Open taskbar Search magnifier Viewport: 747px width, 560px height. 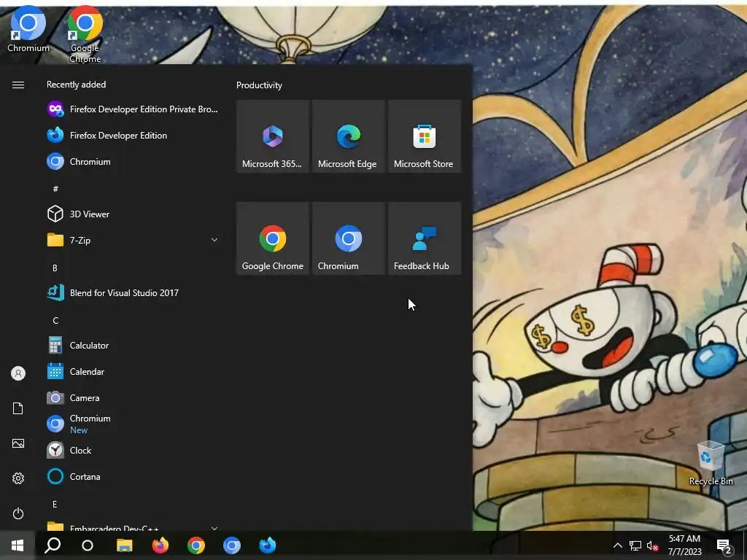pos(53,545)
